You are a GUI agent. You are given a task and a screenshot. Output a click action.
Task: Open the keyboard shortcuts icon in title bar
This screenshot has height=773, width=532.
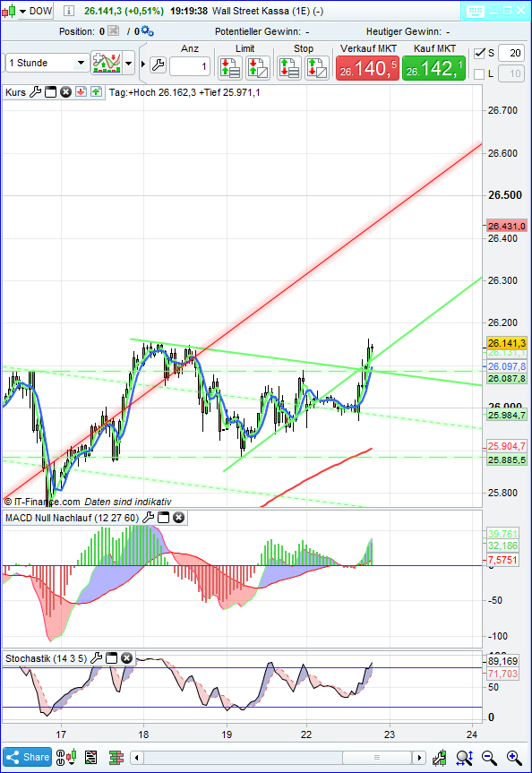pos(475,11)
